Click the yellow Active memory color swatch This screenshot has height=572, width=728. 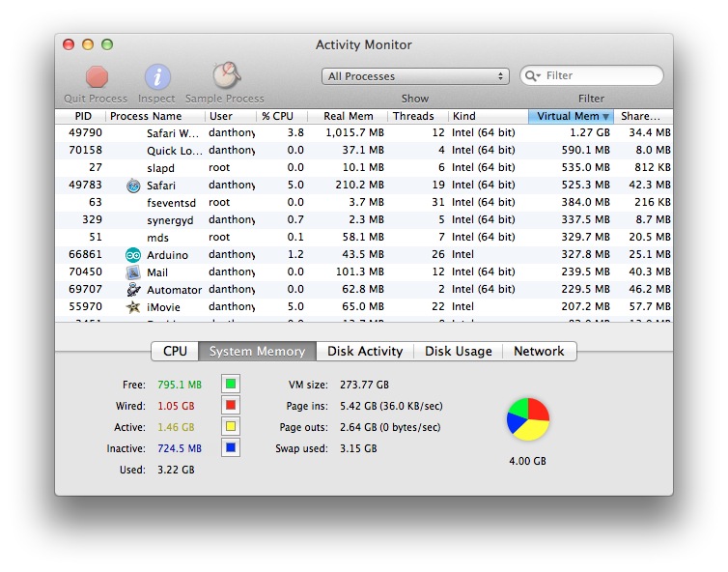(231, 426)
